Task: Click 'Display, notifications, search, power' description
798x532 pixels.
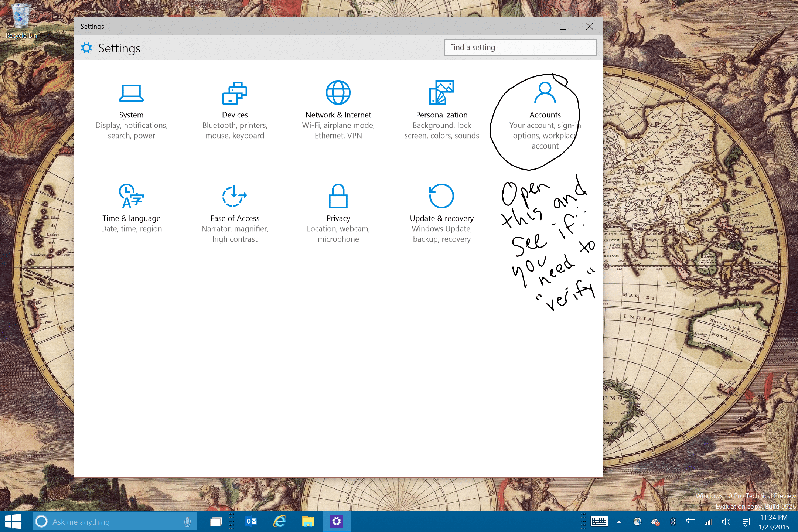Action: pyautogui.click(x=131, y=130)
